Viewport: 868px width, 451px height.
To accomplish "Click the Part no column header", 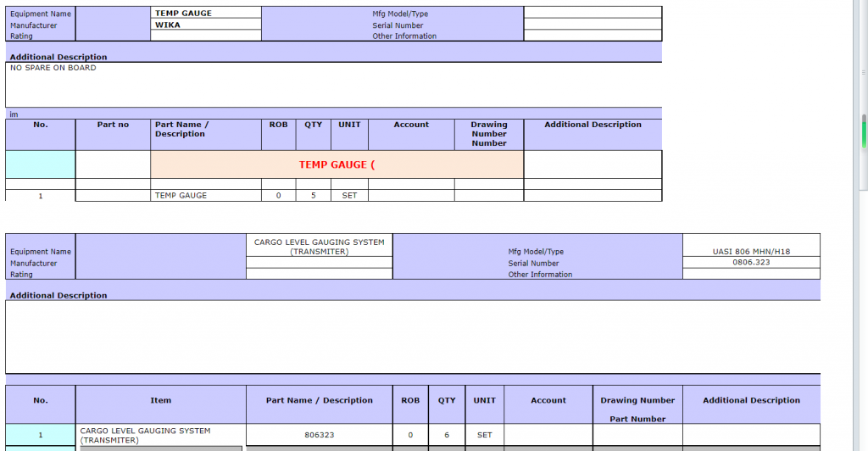I will 113,125.
